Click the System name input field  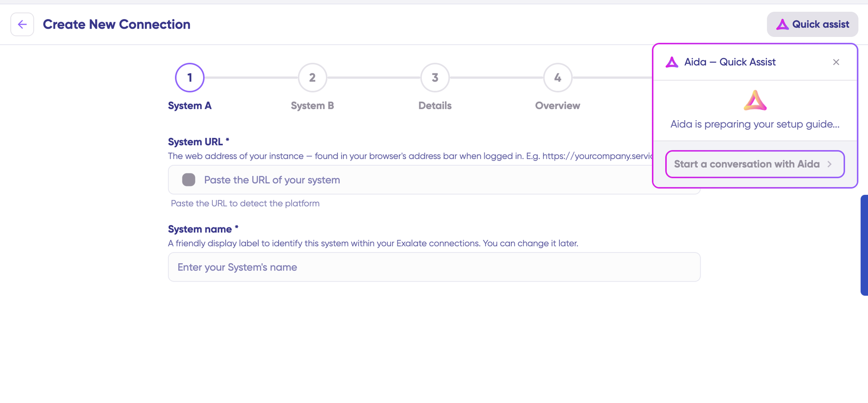pos(434,267)
